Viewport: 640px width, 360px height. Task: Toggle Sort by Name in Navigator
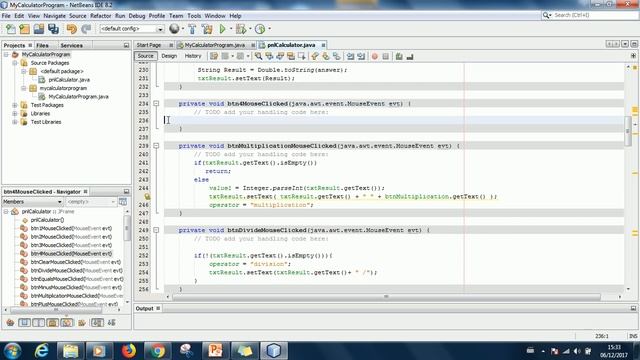(97, 323)
